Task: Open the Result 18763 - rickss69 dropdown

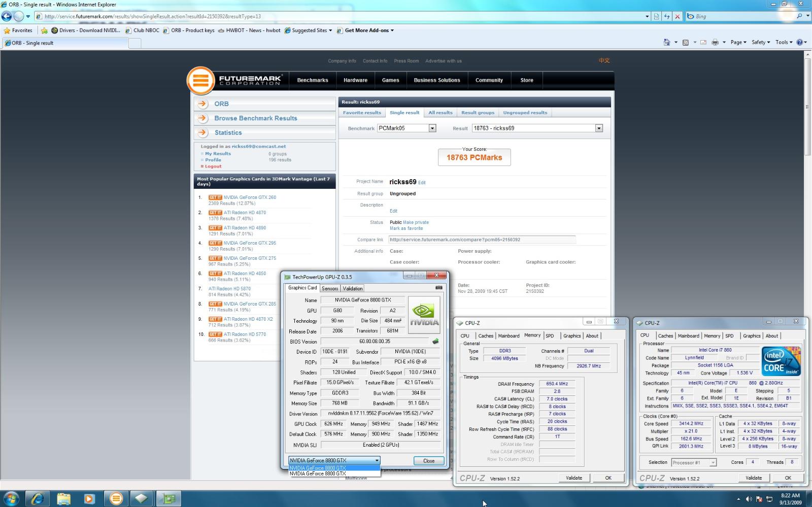Action: click(x=599, y=128)
